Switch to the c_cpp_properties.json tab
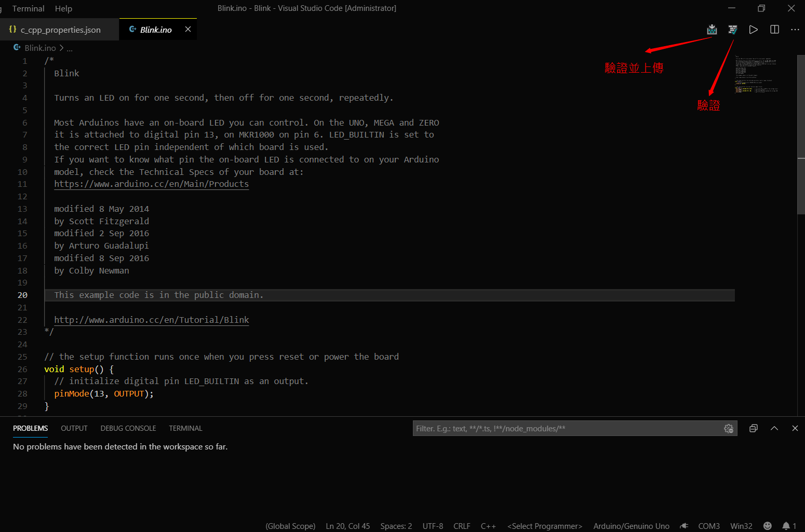This screenshot has width=805, height=532. pyautogui.click(x=60, y=30)
